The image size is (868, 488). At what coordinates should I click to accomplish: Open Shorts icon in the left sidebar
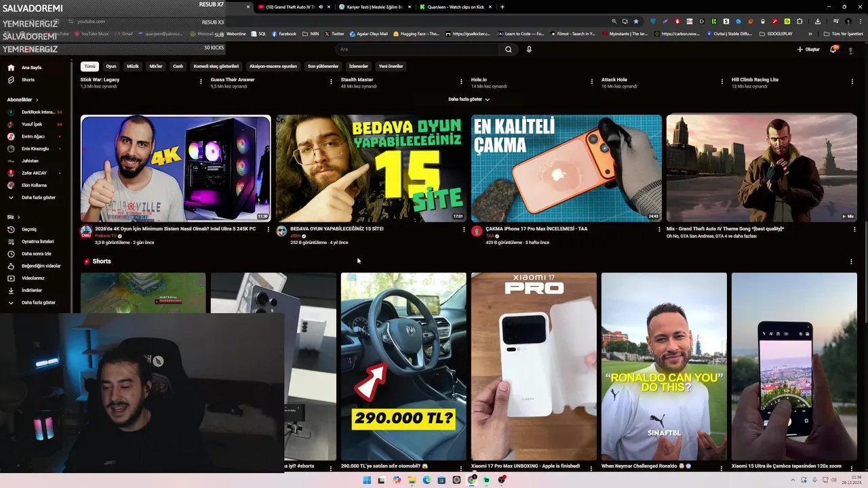[11, 80]
